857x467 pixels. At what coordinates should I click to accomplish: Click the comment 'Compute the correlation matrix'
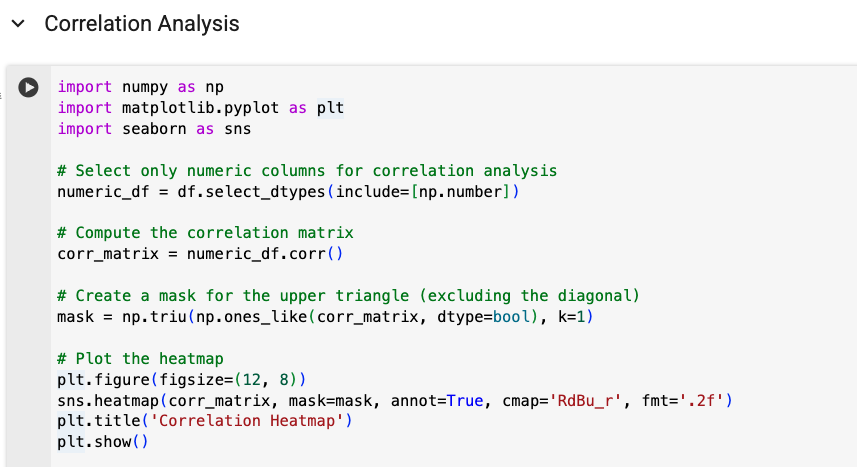(x=205, y=233)
